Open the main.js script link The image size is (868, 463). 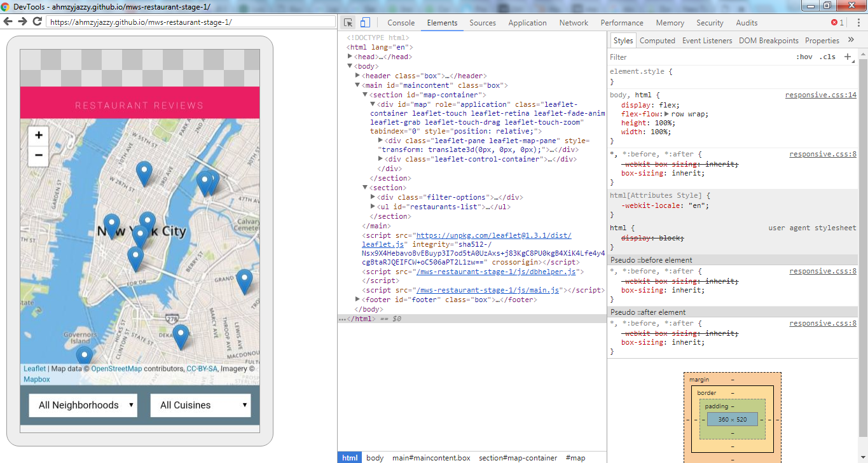coord(488,290)
